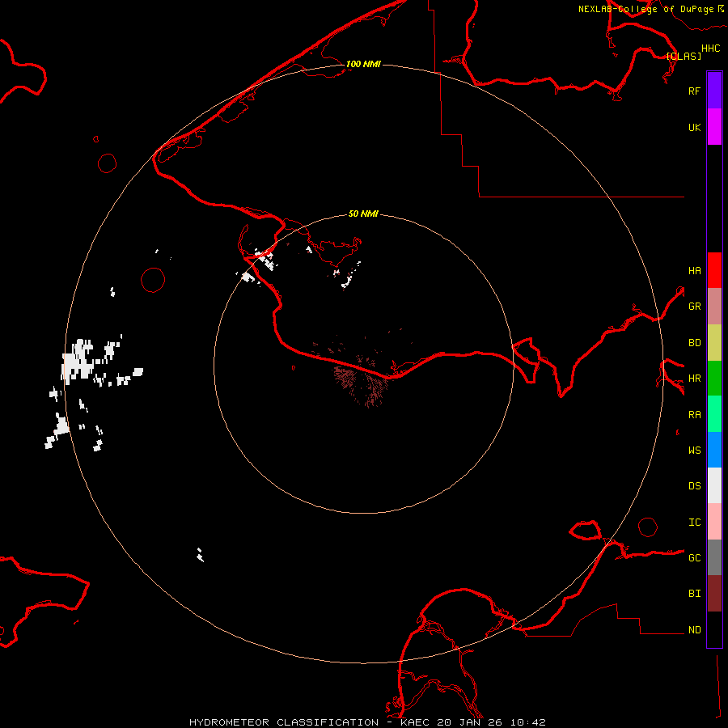The height and width of the screenshot is (728, 728).
Task: Click the UK legend label
Action: coord(694,127)
